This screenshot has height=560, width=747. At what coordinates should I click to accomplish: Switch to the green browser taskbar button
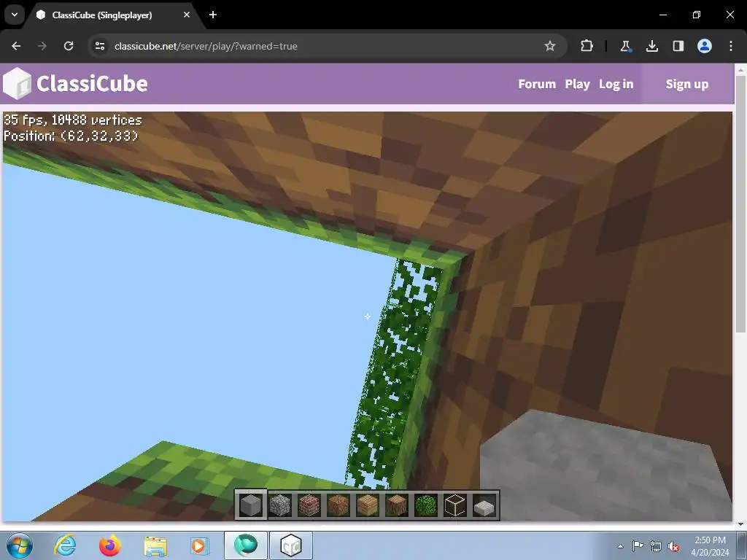246,545
